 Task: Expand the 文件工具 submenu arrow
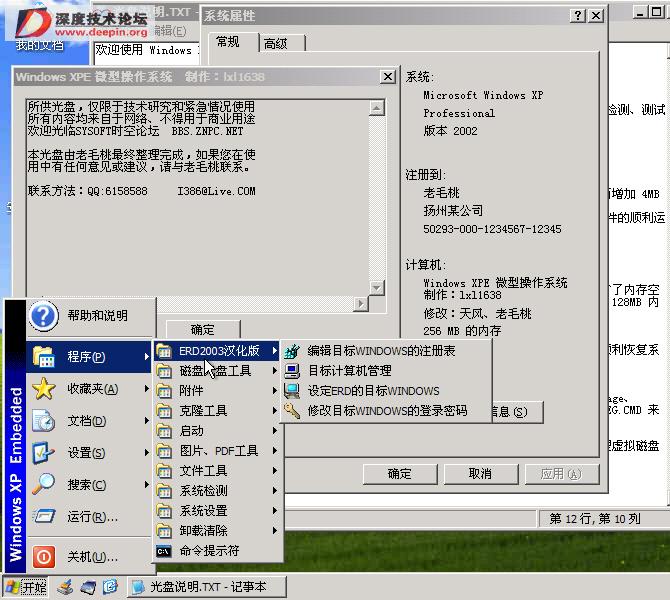pos(275,471)
